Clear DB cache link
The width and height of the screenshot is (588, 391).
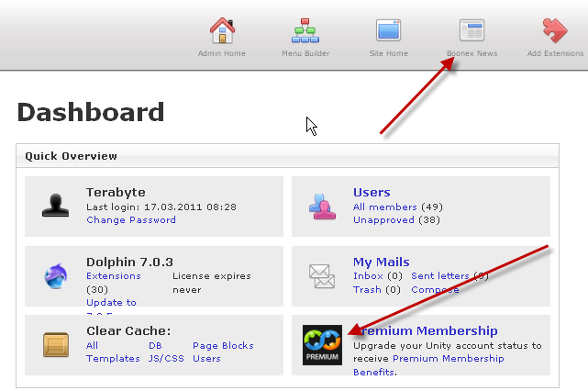[x=155, y=345]
